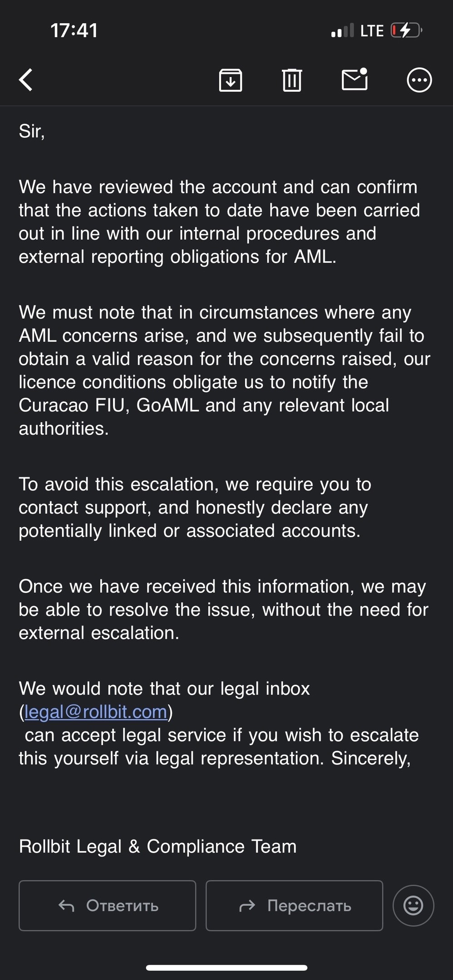
Task: Archive this email with the archive icon
Action: click(231, 80)
